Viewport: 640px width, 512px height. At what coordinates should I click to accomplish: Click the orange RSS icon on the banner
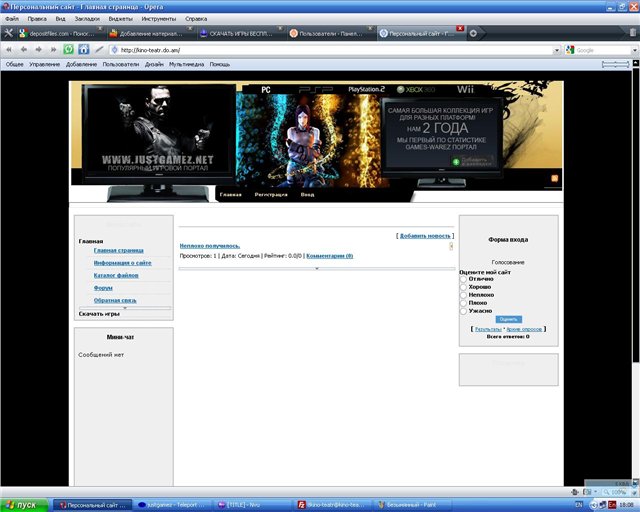555,178
